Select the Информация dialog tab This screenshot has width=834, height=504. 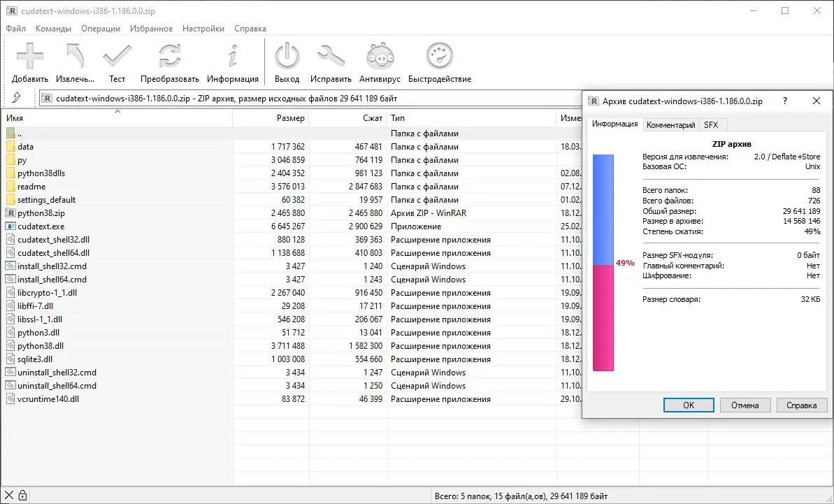point(615,124)
